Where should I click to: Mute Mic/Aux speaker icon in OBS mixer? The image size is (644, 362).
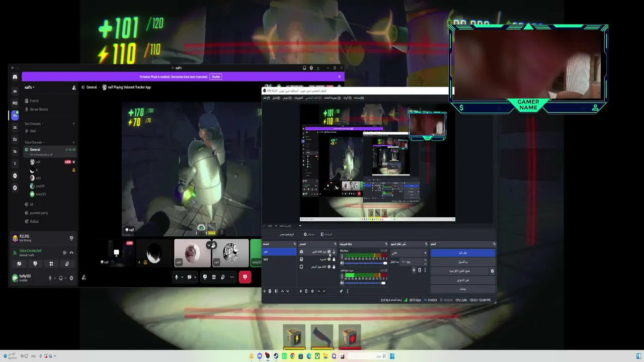tap(342, 263)
